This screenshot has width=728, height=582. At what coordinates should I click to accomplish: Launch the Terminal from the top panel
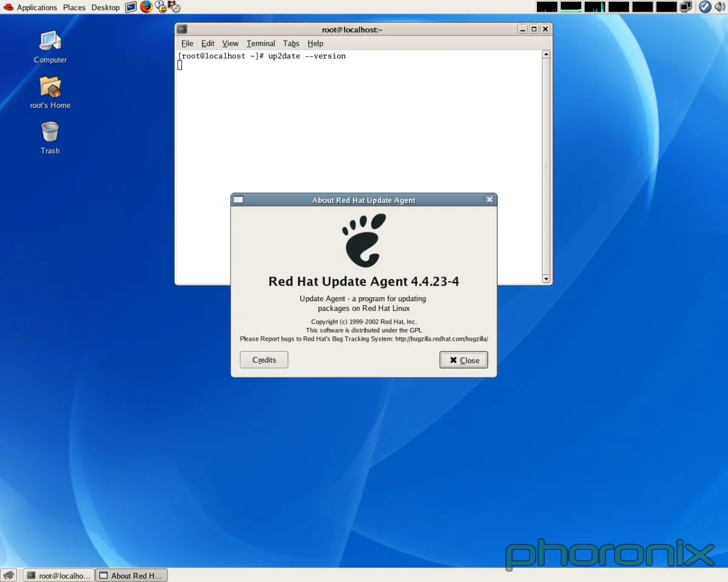(x=131, y=7)
